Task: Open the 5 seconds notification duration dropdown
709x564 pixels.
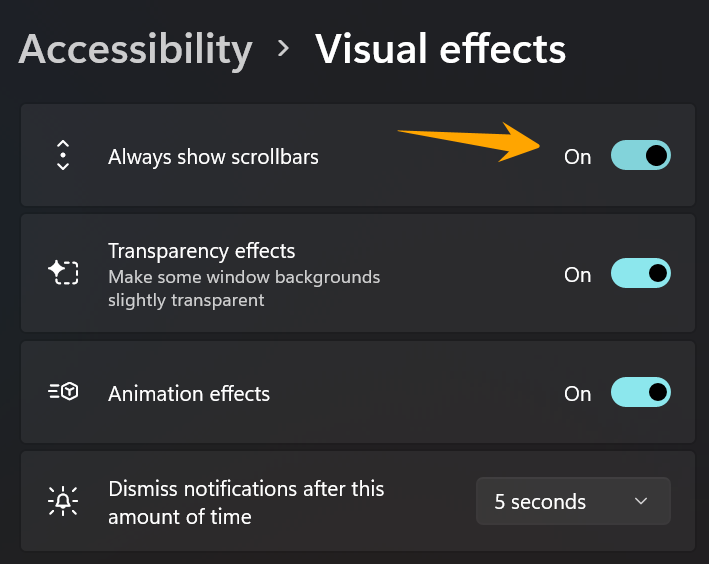Action: (x=572, y=501)
